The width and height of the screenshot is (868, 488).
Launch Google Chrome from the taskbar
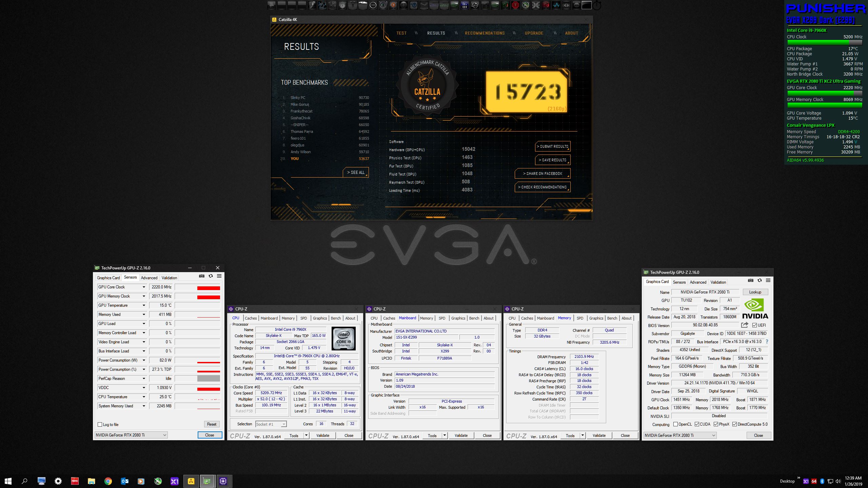(x=108, y=481)
